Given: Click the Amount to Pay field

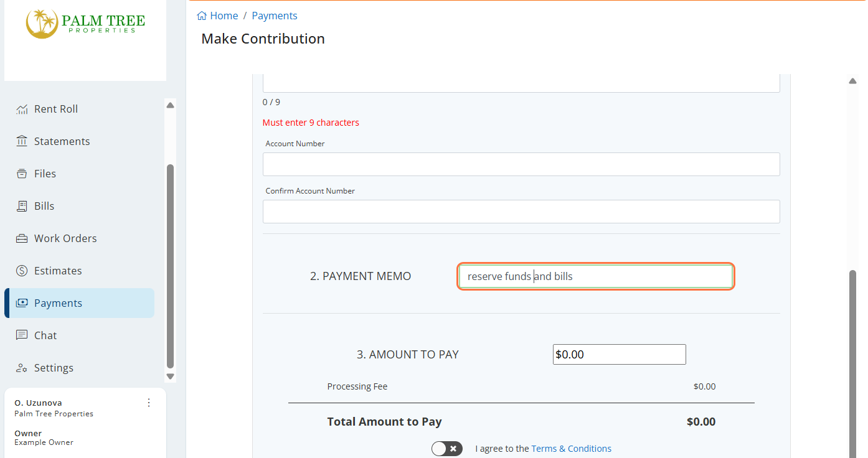Looking at the screenshot, I should pyautogui.click(x=620, y=354).
